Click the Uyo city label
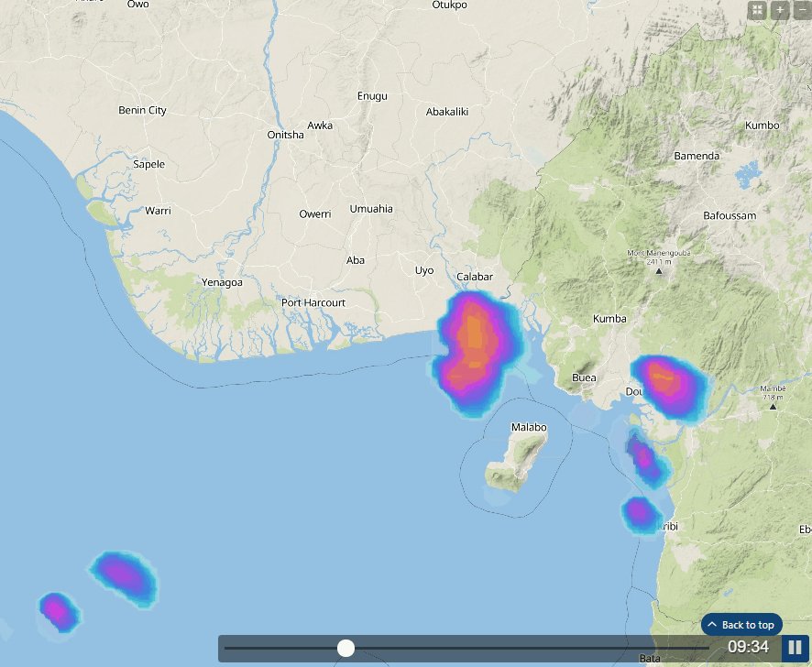Viewport: 812px width, 667px height. 424,271
